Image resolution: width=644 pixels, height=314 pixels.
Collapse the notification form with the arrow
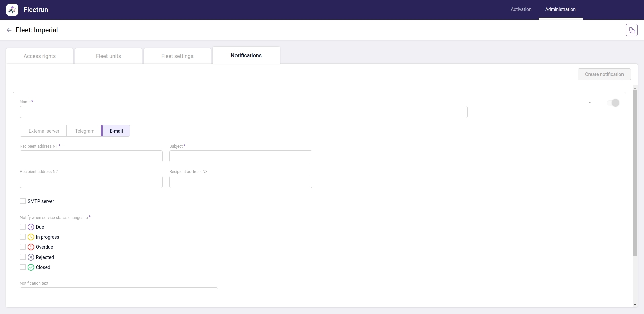590,102
